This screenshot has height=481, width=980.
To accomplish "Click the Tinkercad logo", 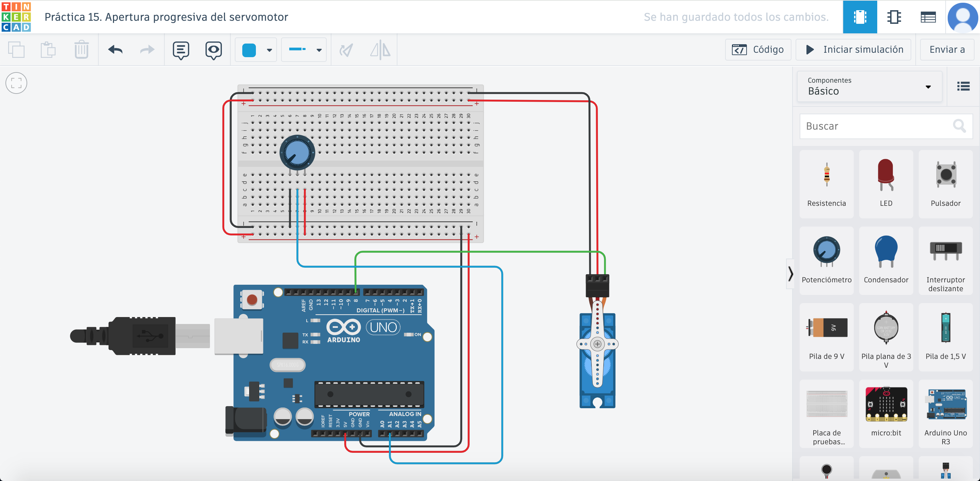I will pyautogui.click(x=16, y=17).
